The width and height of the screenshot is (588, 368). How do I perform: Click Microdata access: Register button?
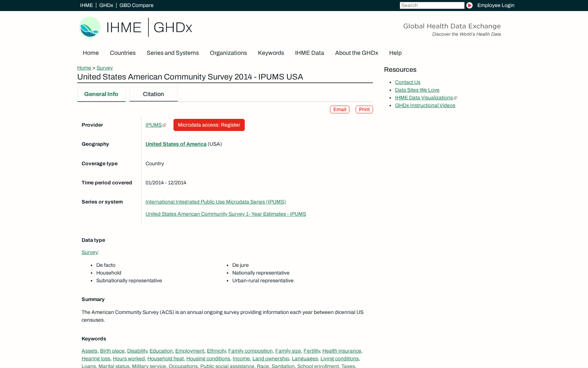[x=209, y=125]
